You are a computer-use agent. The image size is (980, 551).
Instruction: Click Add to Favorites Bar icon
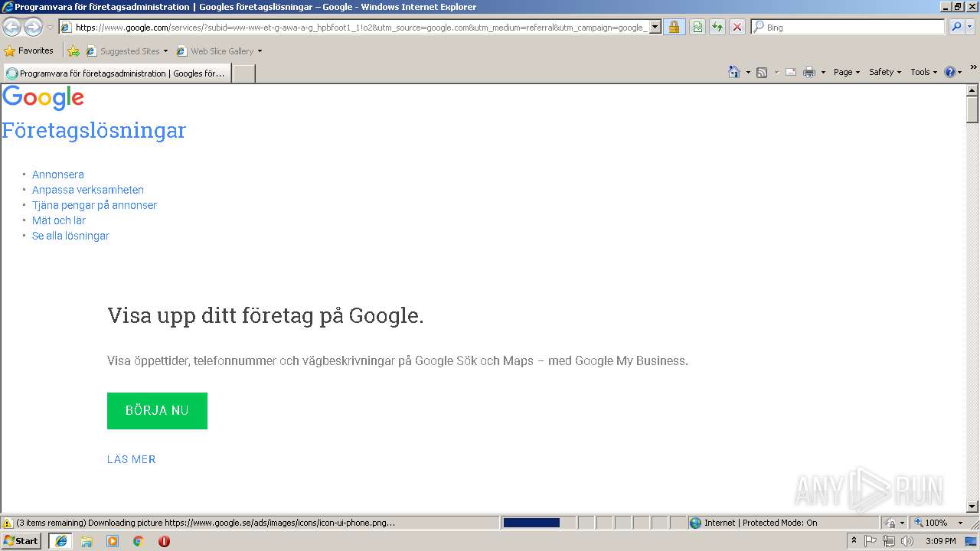click(x=73, y=51)
